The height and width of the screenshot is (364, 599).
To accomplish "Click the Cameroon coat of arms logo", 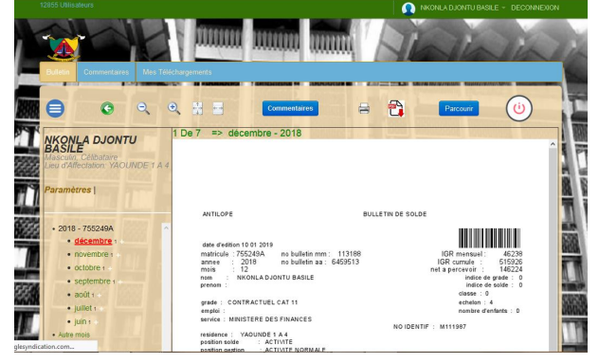I will (x=64, y=47).
